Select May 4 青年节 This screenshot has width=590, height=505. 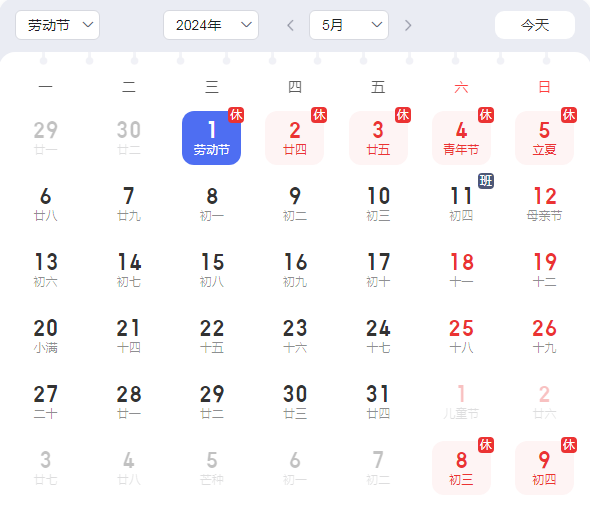pyautogui.click(x=461, y=138)
